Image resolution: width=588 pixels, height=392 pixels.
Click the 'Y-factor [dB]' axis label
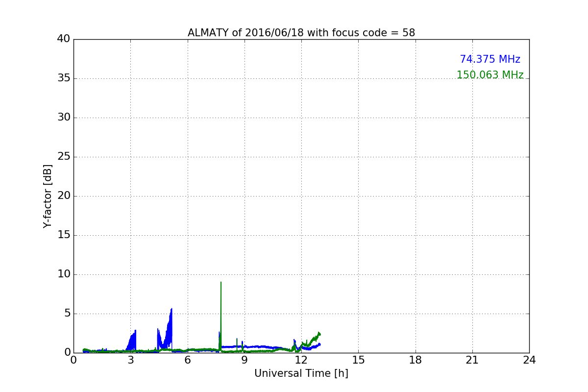coord(48,196)
